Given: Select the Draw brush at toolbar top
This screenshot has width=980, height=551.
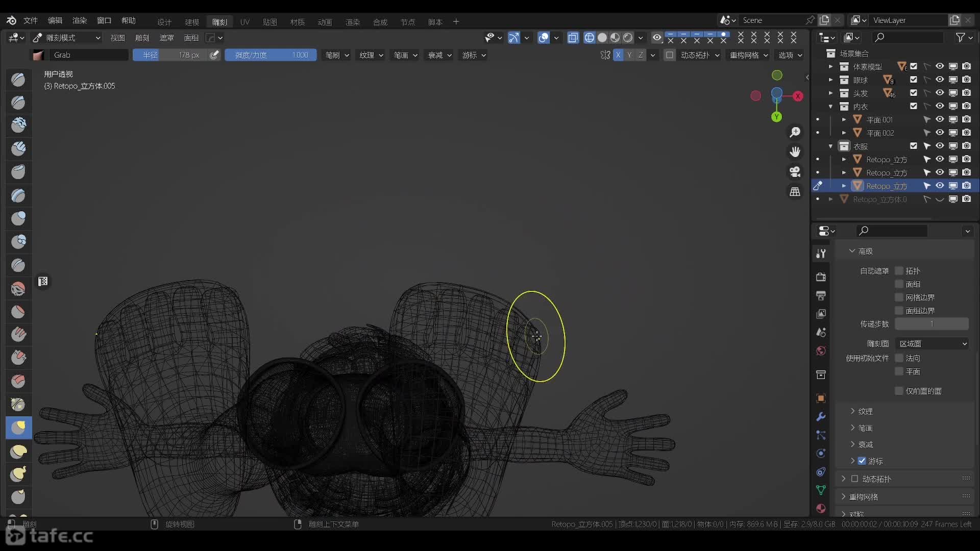Looking at the screenshot, I should click(x=18, y=79).
